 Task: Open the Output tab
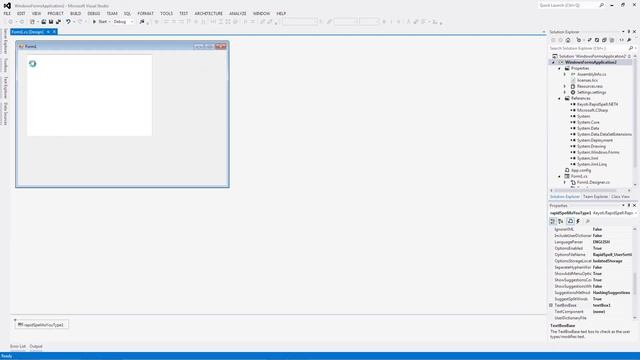[x=36, y=347]
